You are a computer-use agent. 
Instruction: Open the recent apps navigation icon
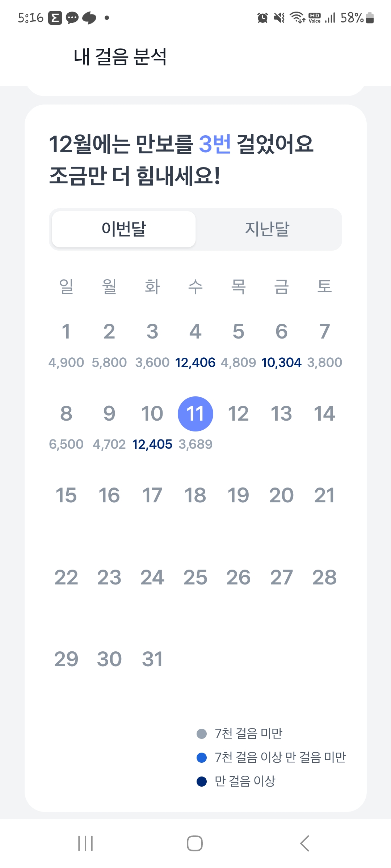point(85,843)
